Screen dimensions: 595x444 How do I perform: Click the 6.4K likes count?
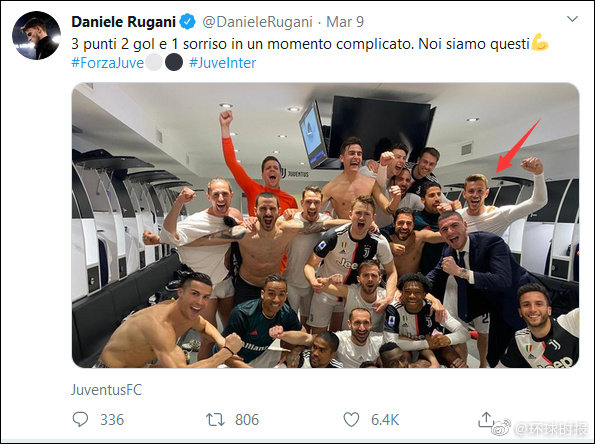385,420
